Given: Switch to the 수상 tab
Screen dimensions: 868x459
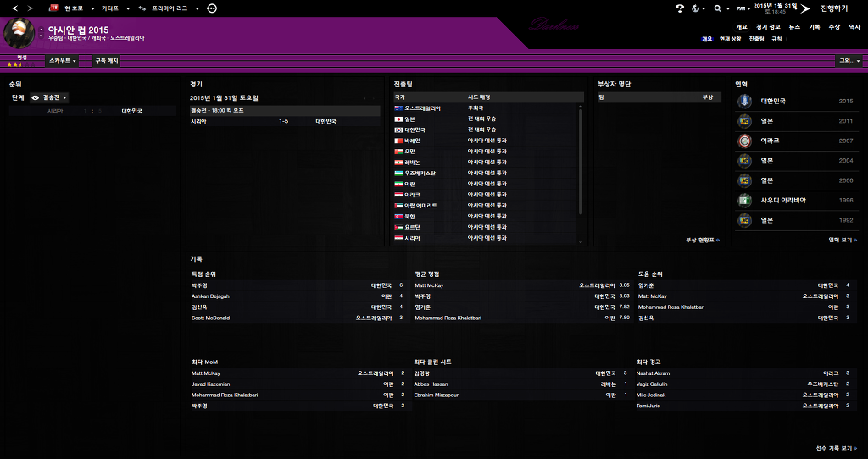Looking at the screenshot, I should tap(834, 27).
